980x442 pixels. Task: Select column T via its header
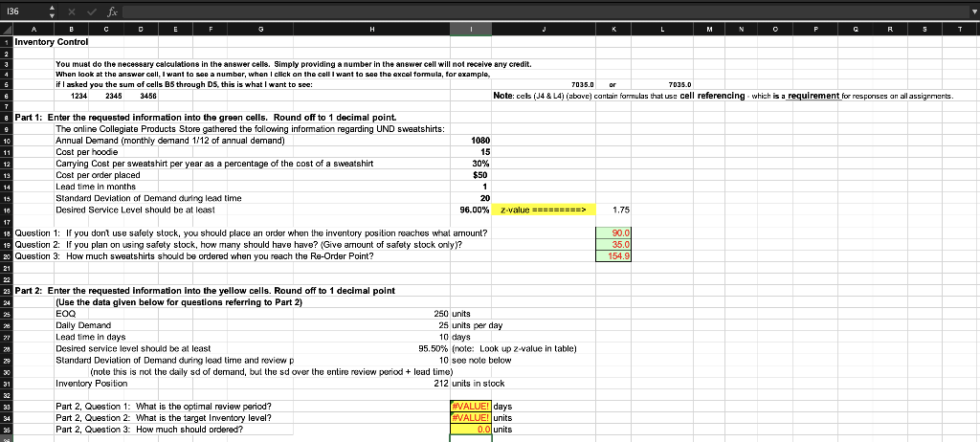959,29
